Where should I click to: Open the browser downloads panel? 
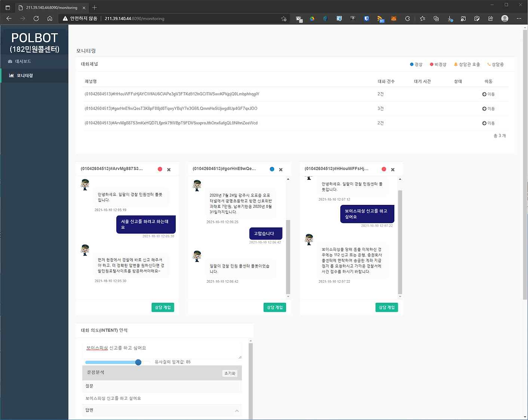pos(450,19)
